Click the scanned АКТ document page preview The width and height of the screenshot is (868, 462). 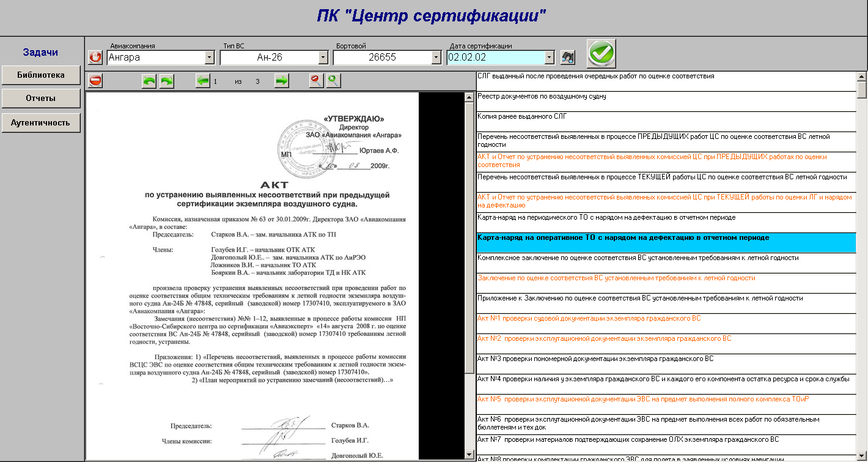[252, 276]
